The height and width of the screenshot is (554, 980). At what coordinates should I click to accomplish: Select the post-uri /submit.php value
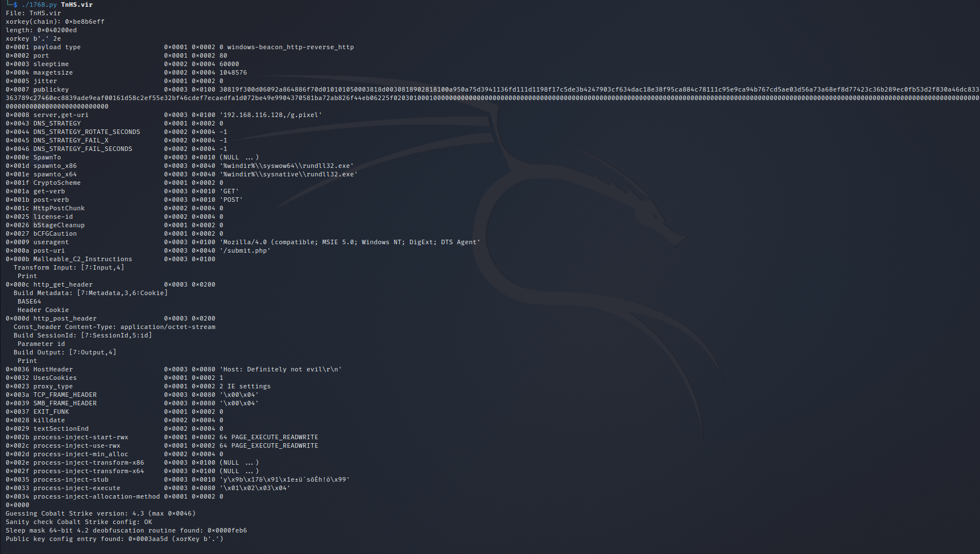[247, 250]
